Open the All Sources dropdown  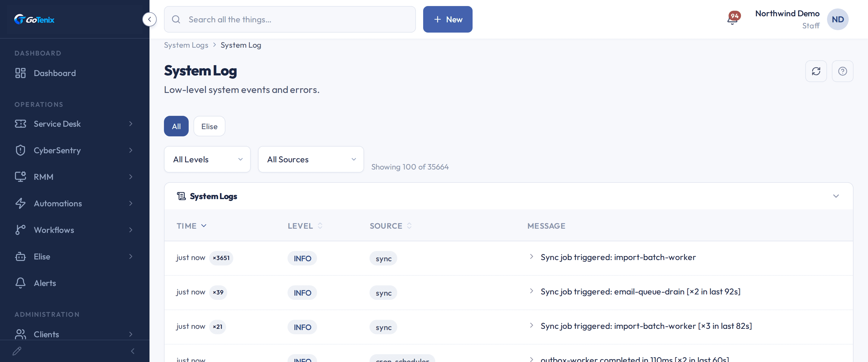tap(311, 159)
